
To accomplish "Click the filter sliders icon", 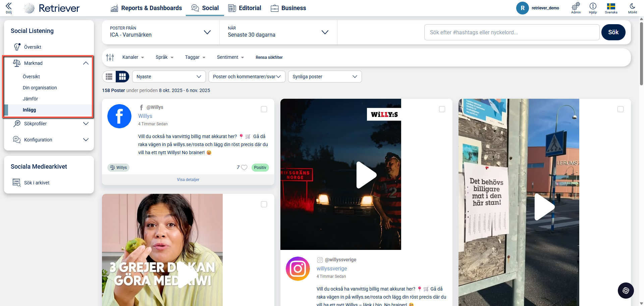I will click(x=110, y=57).
